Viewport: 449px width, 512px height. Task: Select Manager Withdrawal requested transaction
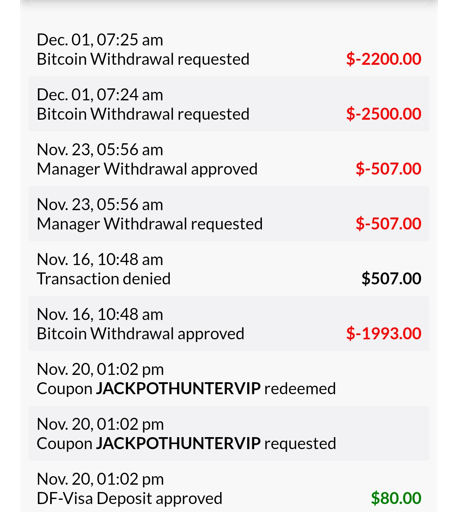click(229, 213)
